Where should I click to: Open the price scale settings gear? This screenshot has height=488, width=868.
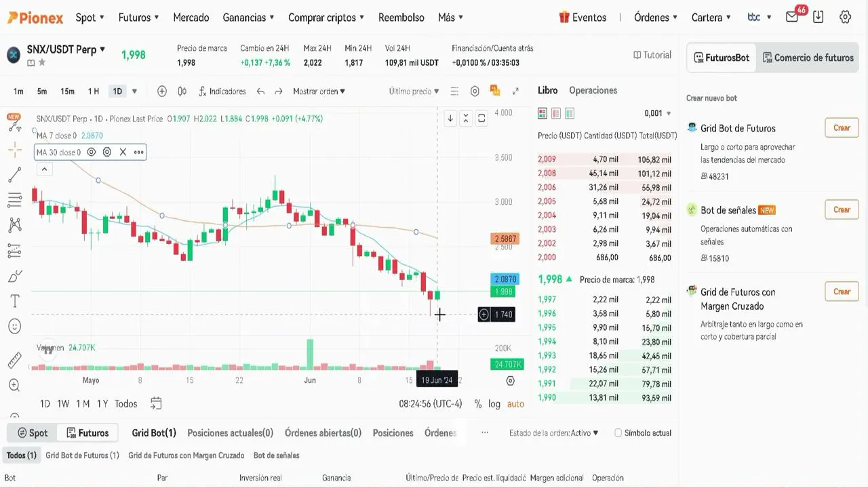coord(510,381)
